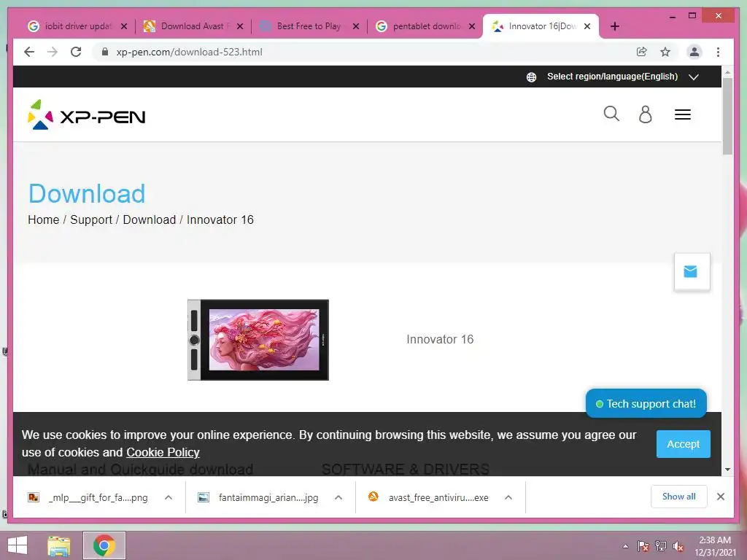Close the Best Free to Play tab
This screenshot has height=560, width=747.
[x=356, y=26]
